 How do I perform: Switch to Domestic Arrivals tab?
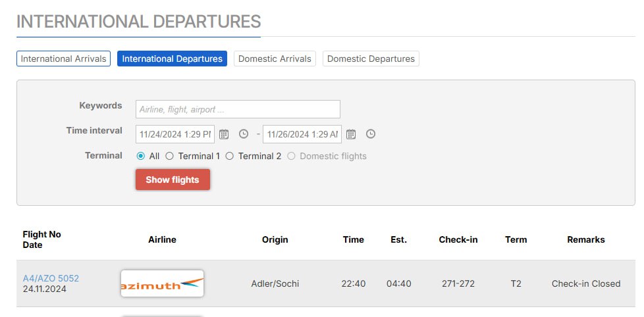point(275,59)
